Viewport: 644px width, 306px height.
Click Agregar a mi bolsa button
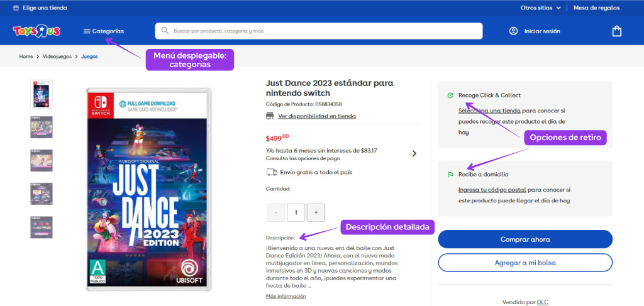(x=525, y=263)
